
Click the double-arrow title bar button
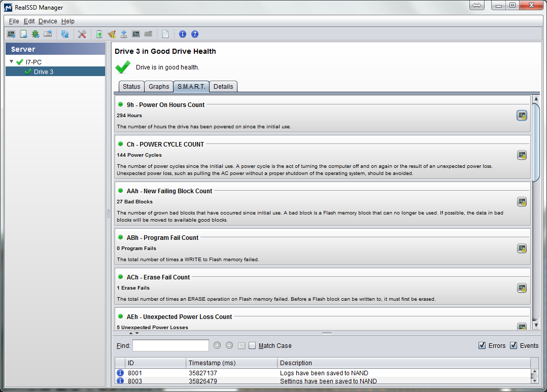click(x=477, y=5)
